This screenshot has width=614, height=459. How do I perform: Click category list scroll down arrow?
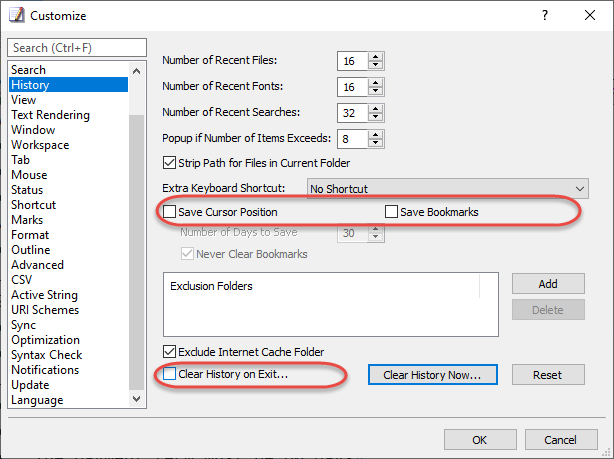[x=137, y=399]
